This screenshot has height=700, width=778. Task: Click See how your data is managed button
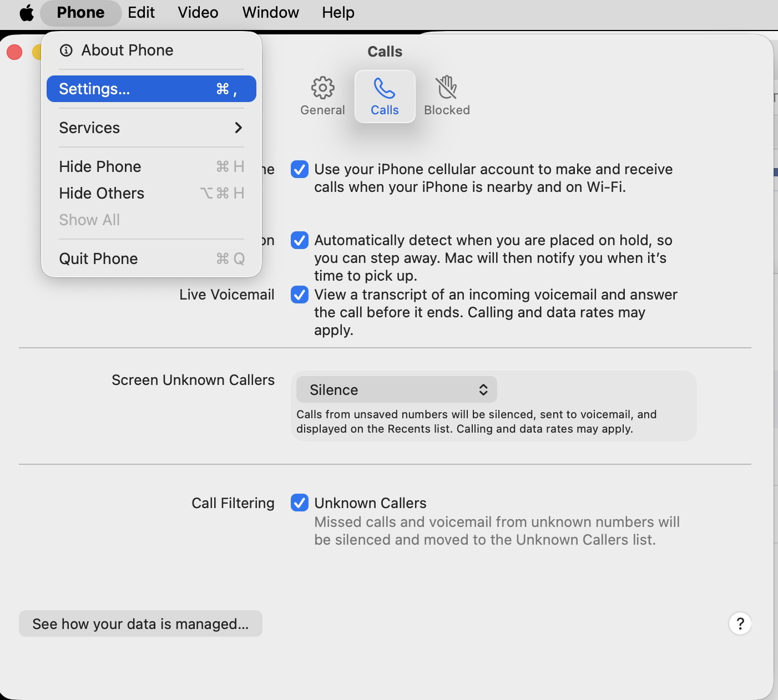[x=140, y=624]
